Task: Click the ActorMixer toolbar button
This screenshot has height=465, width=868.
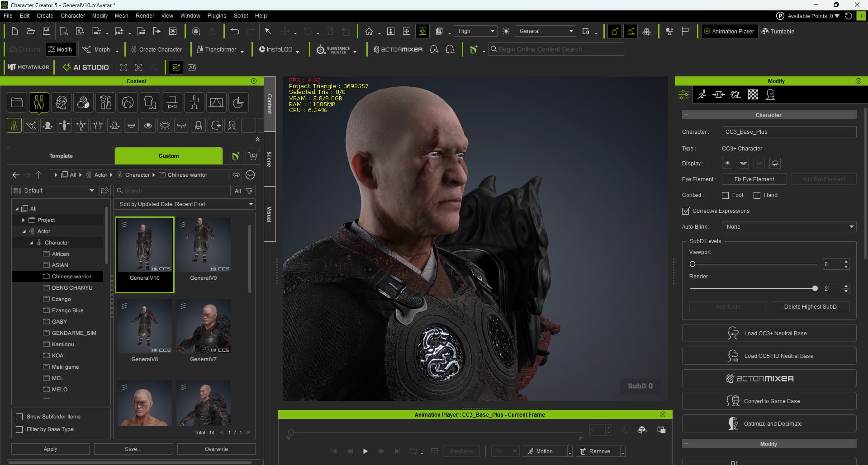Action: pyautogui.click(x=398, y=50)
